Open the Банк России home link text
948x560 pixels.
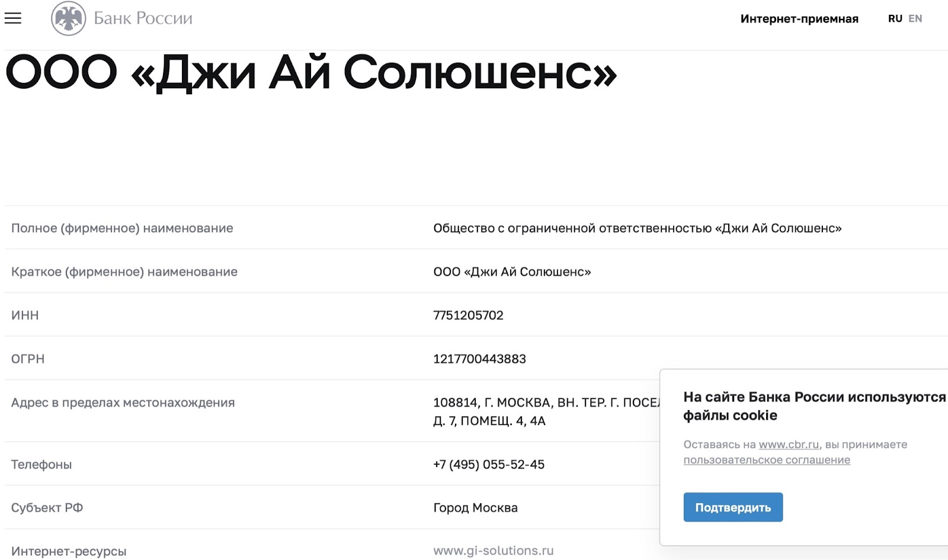click(143, 18)
